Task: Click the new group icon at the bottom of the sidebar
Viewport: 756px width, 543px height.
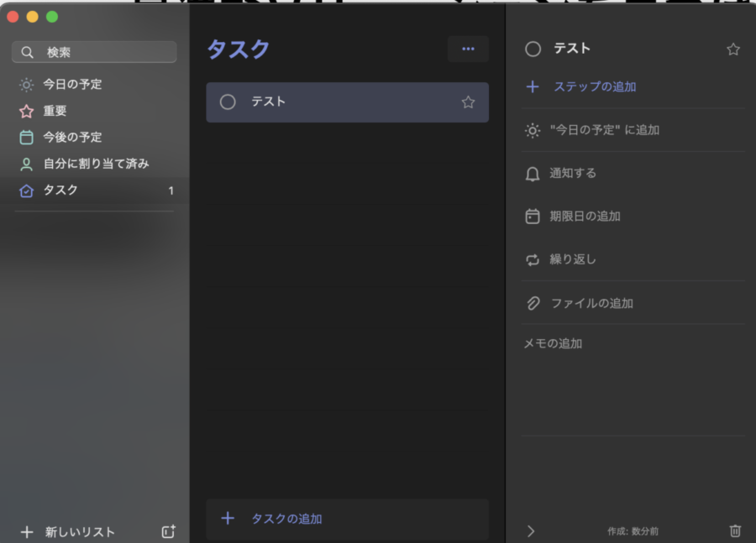Action: click(x=168, y=531)
